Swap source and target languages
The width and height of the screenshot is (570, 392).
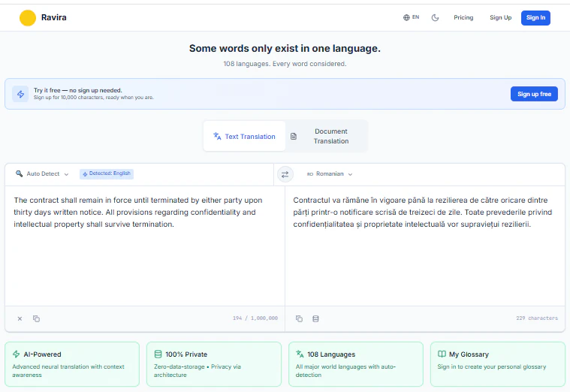(x=285, y=174)
